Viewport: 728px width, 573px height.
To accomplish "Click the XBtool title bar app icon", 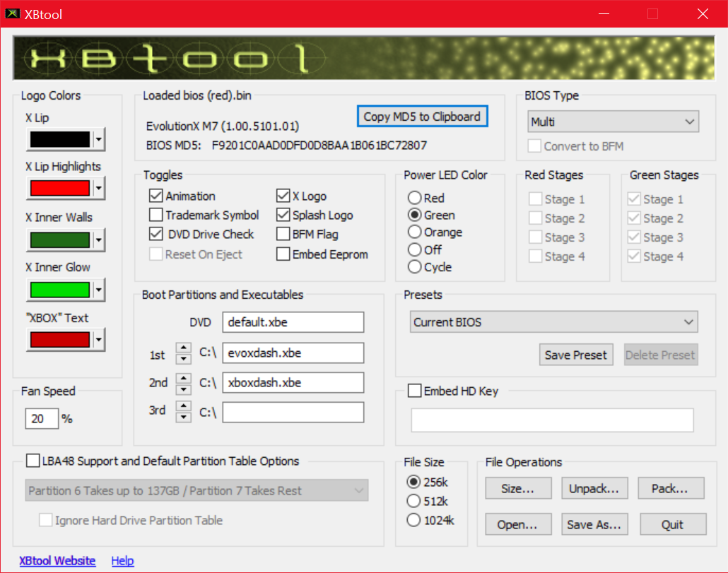I will point(12,13).
